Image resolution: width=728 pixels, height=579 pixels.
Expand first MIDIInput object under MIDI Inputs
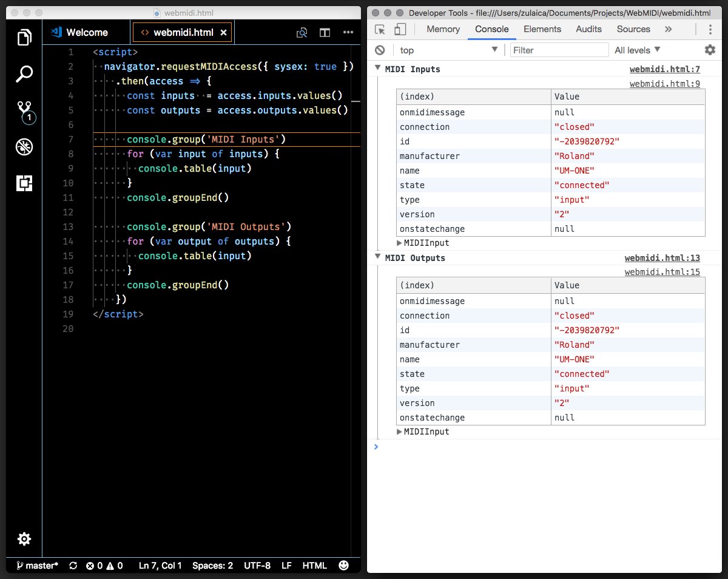pos(399,243)
